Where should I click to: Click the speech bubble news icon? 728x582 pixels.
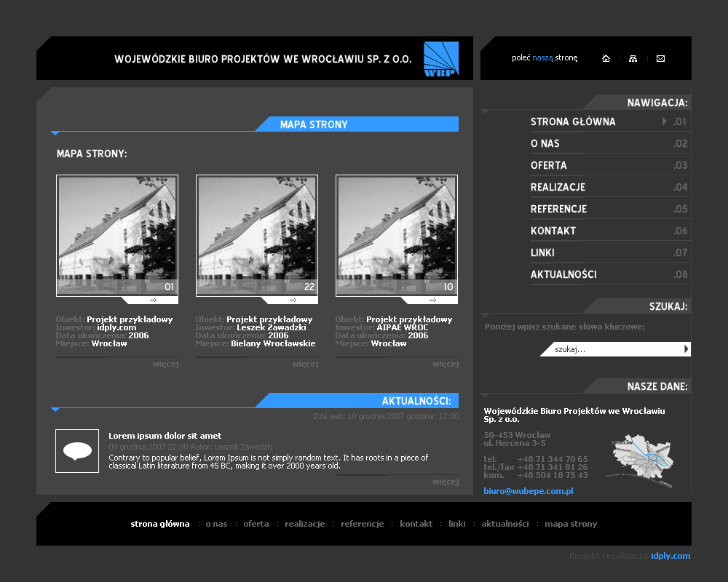pyautogui.click(x=77, y=451)
